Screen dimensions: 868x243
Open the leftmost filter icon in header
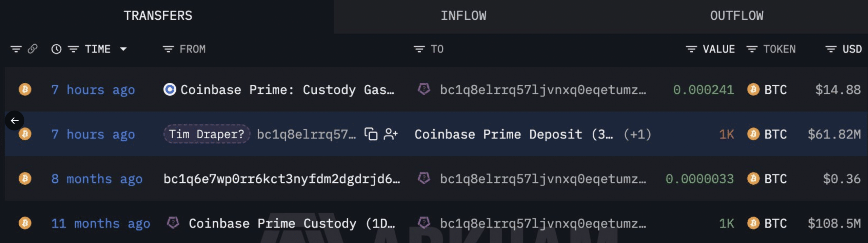tap(16, 49)
